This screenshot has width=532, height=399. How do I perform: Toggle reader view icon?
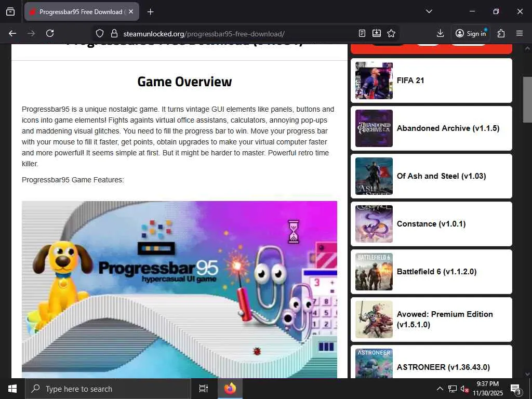coord(362,33)
